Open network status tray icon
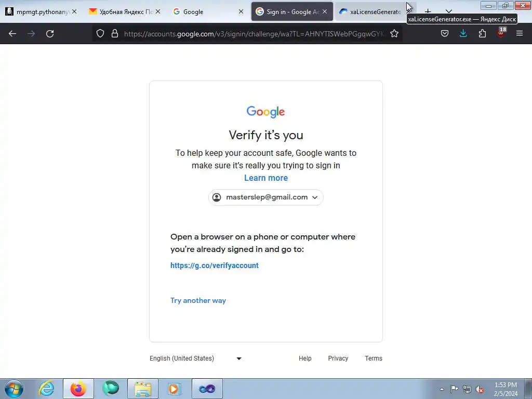 click(467, 389)
